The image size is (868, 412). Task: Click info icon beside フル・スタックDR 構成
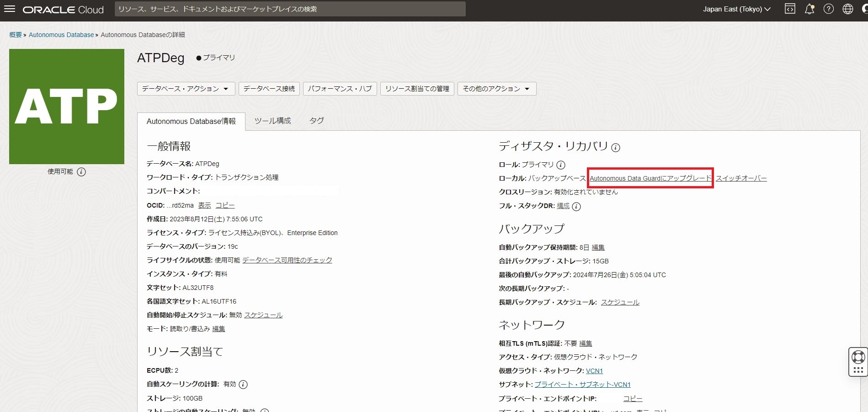(x=576, y=207)
